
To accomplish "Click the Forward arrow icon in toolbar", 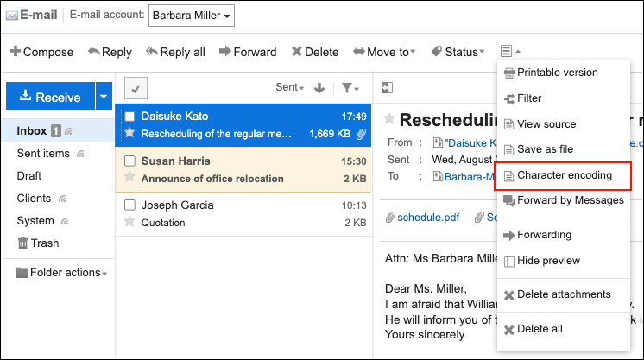I will (225, 52).
